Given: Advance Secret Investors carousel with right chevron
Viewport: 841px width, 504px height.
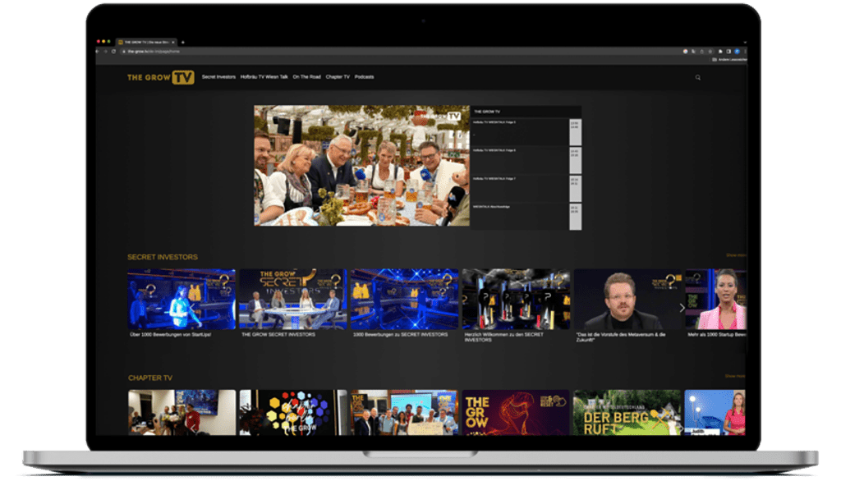Looking at the screenshot, I should (x=682, y=308).
